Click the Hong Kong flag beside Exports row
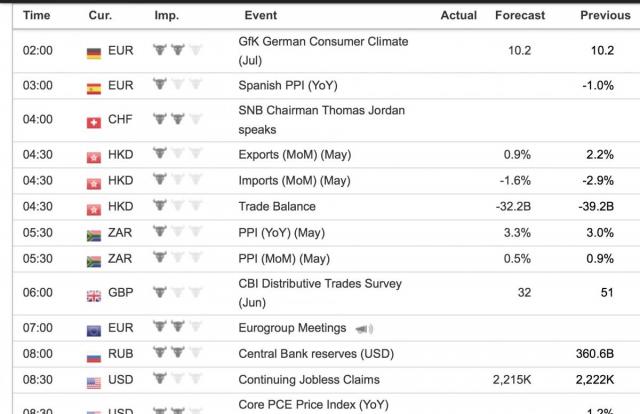The image size is (640, 414). click(x=95, y=155)
